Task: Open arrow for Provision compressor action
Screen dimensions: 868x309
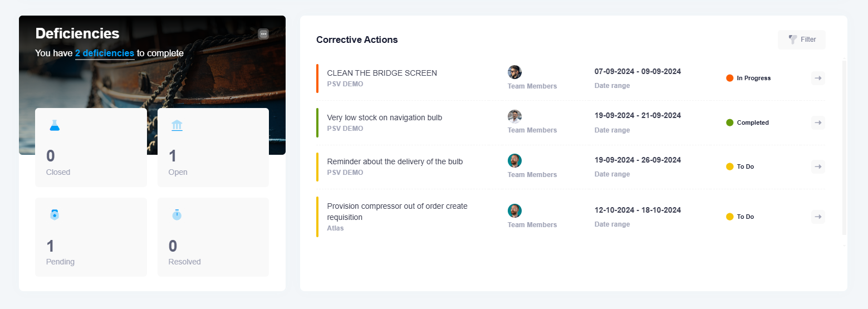Action: 818,217
